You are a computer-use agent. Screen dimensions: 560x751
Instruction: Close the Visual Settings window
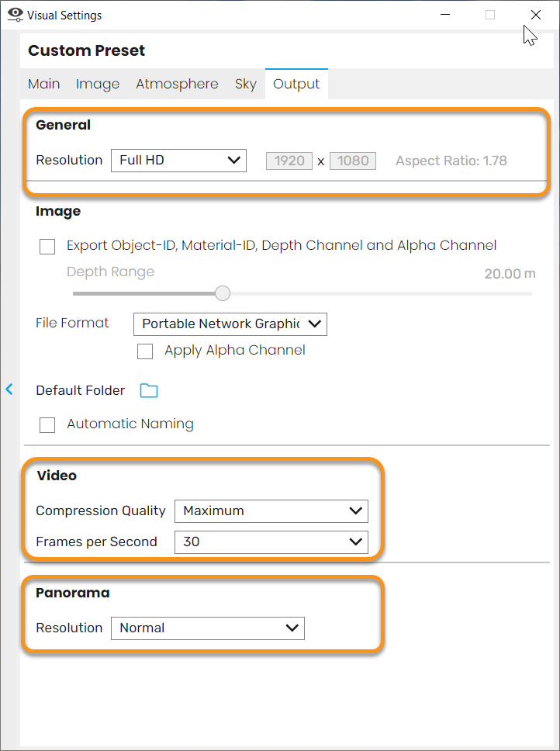536,15
